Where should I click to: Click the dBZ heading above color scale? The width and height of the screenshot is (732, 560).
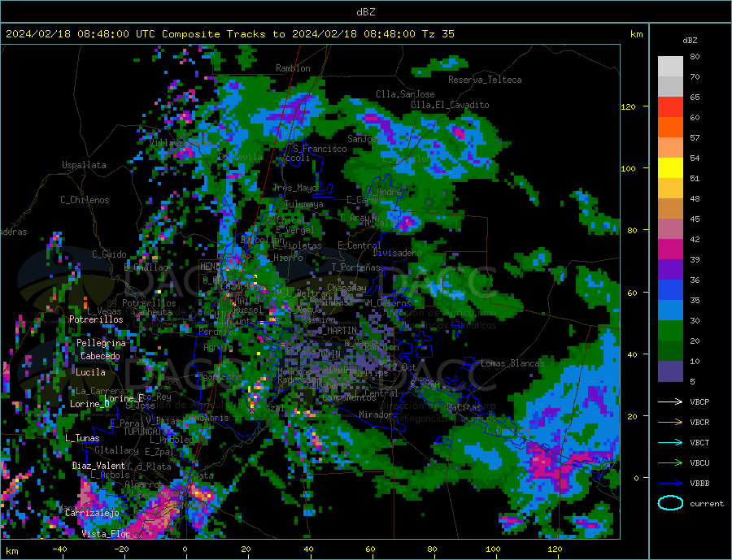click(690, 41)
